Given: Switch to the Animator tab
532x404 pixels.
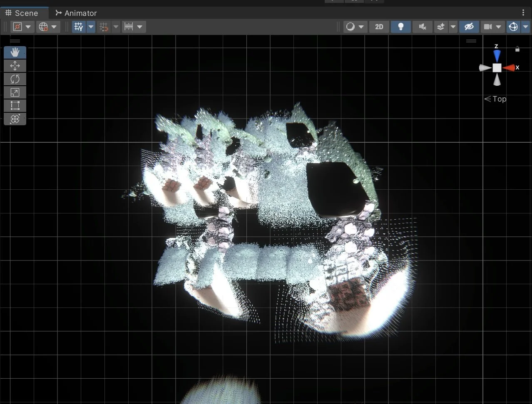Looking at the screenshot, I should click(x=76, y=13).
